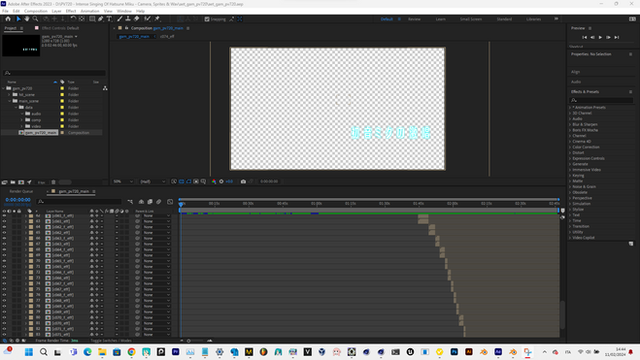640x360 pixels.
Task: Toggle visibility eye of layer 70
Action: tap(4, 260)
